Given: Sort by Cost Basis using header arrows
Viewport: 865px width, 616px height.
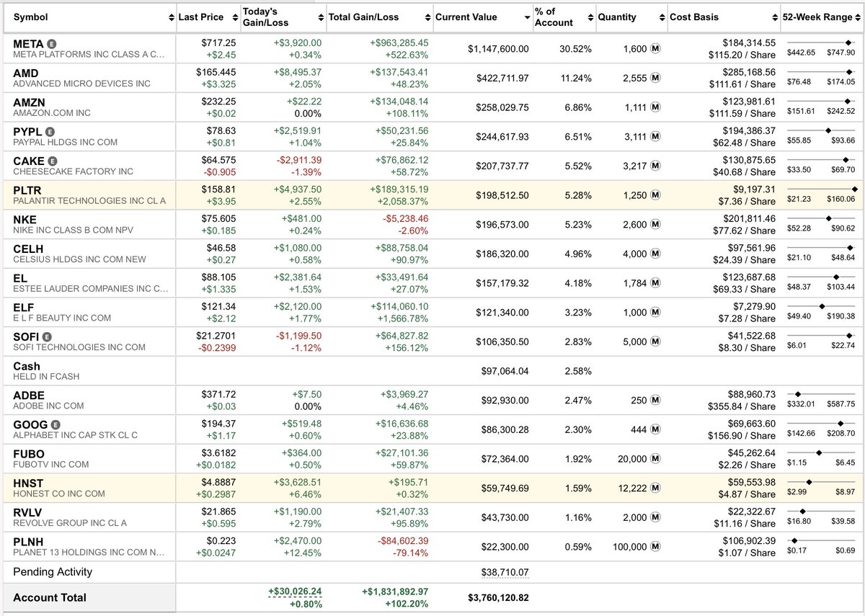Looking at the screenshot, I should (775, 17).
